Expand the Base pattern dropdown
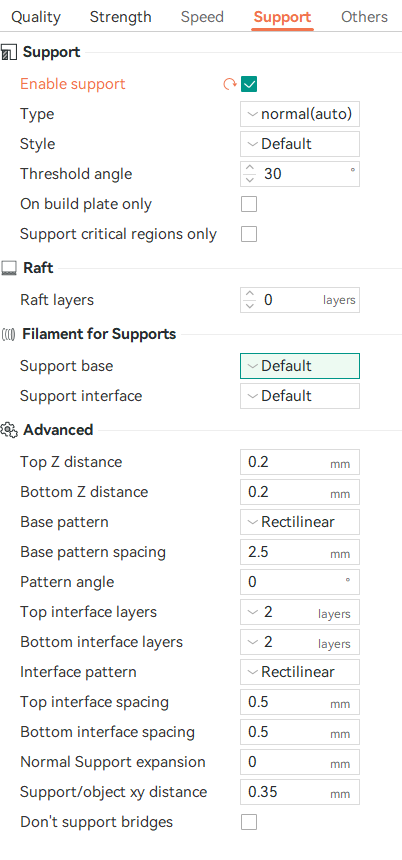The width and height of the screenshot is (402, 860). [300, 522]
